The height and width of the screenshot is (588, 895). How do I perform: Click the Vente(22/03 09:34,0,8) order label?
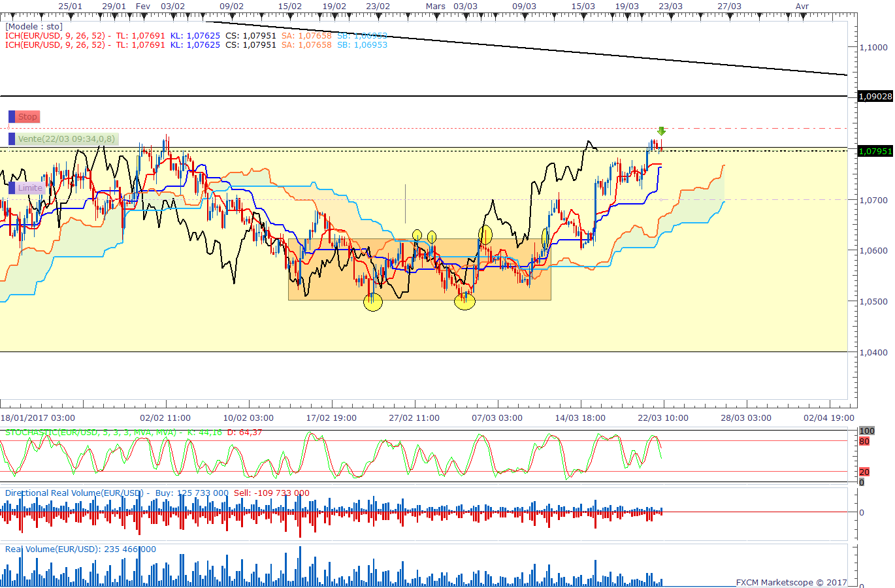coord(67,139)
